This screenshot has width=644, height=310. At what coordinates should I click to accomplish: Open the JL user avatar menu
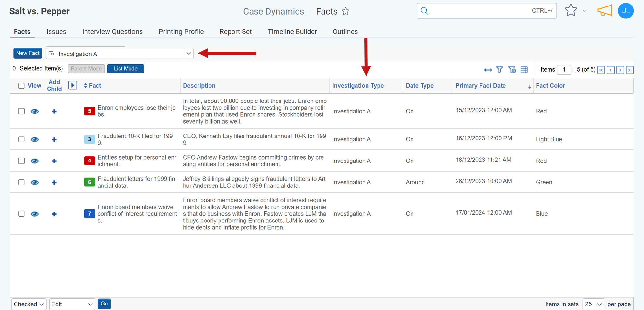coord(626,11)
